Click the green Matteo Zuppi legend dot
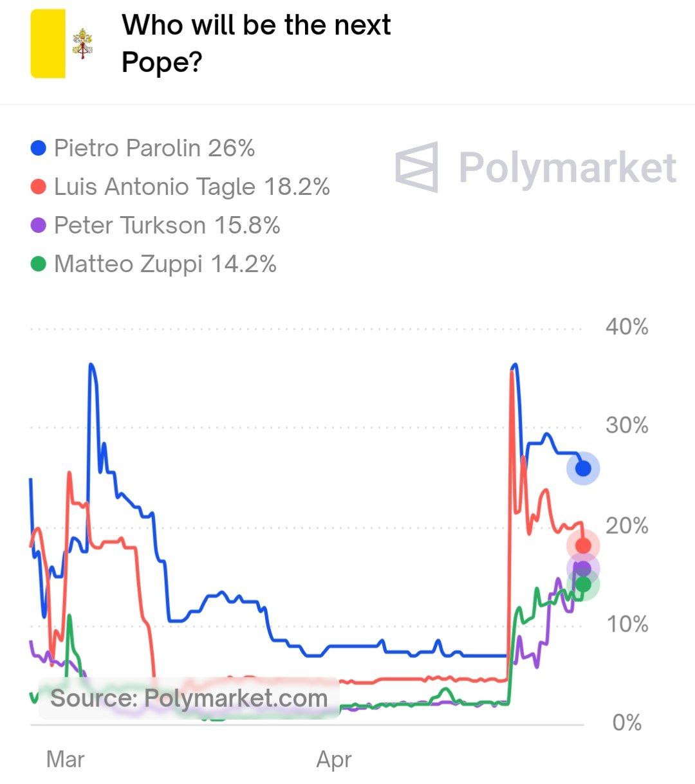 (x=39, y=264)
